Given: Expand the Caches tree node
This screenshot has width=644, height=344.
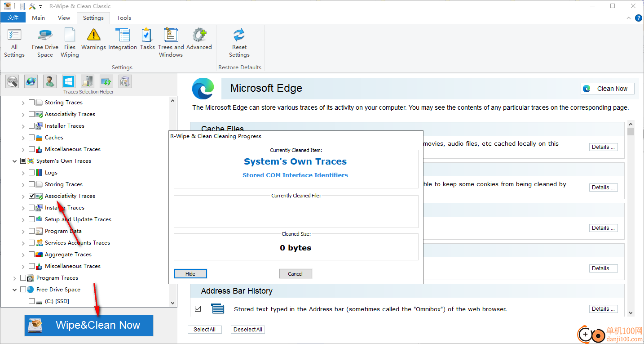Looking at the screenshot, I should pyautogui.click(x=23, y=138).
